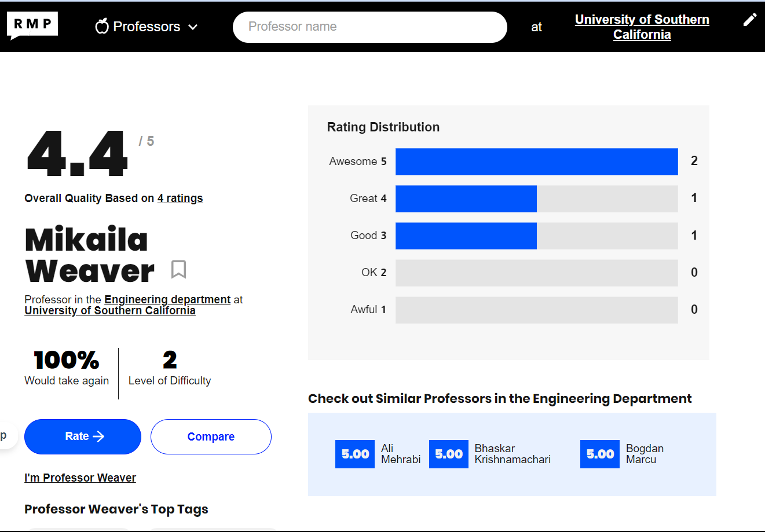
Task: Click the Professor Weaver's Top Tags heading
Action: 116,509
